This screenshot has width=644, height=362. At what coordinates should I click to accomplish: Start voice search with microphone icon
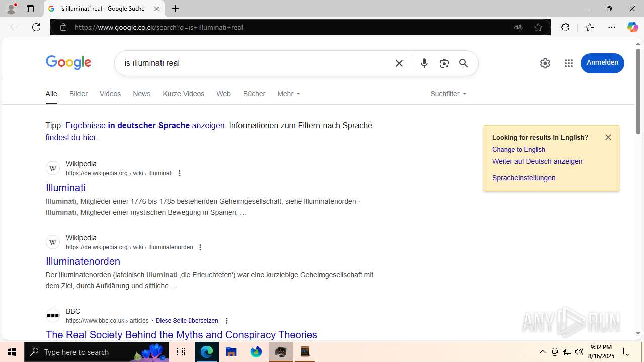point(424,63)
